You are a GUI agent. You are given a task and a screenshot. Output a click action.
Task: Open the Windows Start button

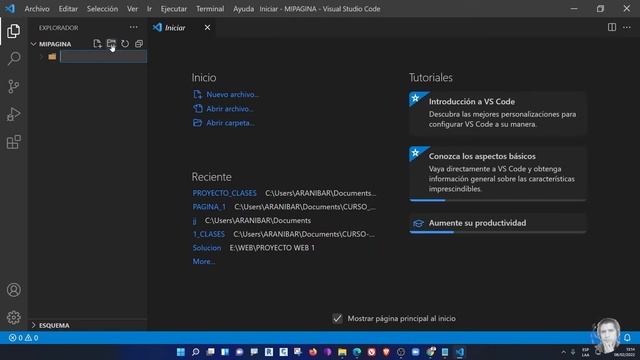180,352
